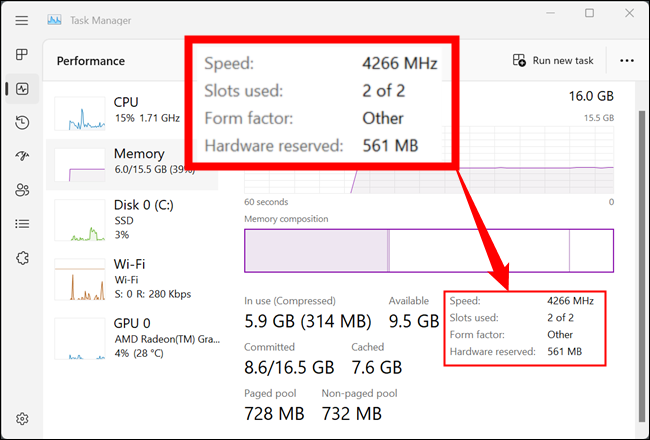Open the App history icon
Screen dimensions: 650x440
click(x=22, y=122)
